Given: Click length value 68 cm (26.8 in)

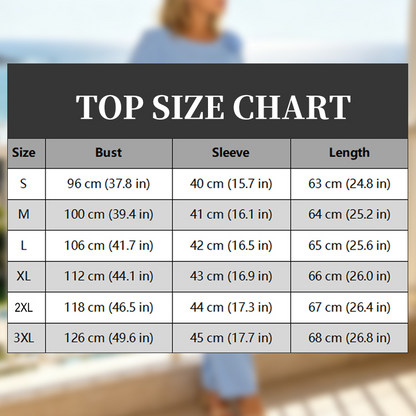Looking at the screenshot, I should (349, 338).
